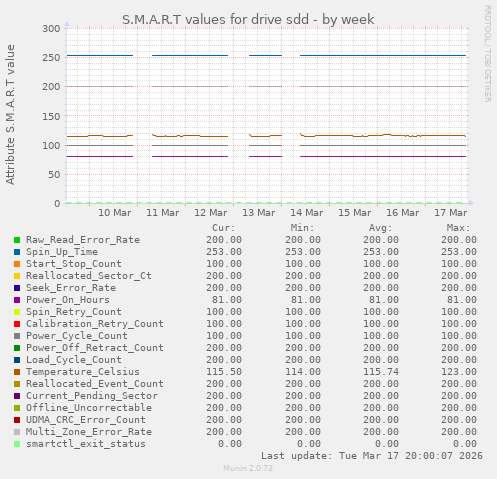The height and width of the screenshot is (479, 497).
Task: Select the Offline_Uncorrectable legend label
Action: click(x=89, y=408)
